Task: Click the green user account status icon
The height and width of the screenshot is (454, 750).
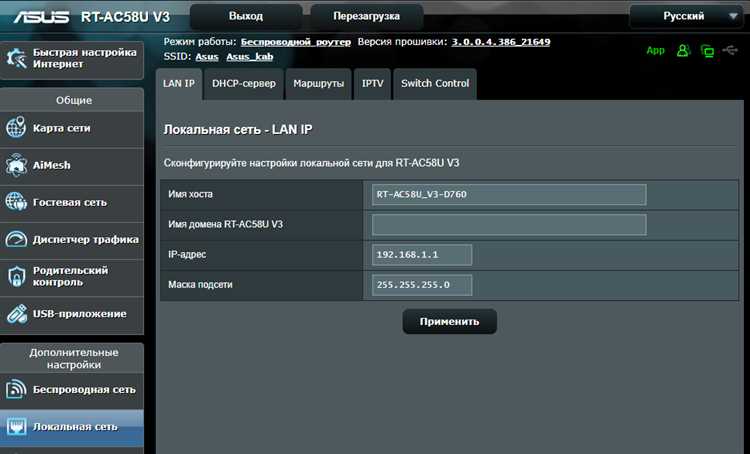Action: pos(683,50)
